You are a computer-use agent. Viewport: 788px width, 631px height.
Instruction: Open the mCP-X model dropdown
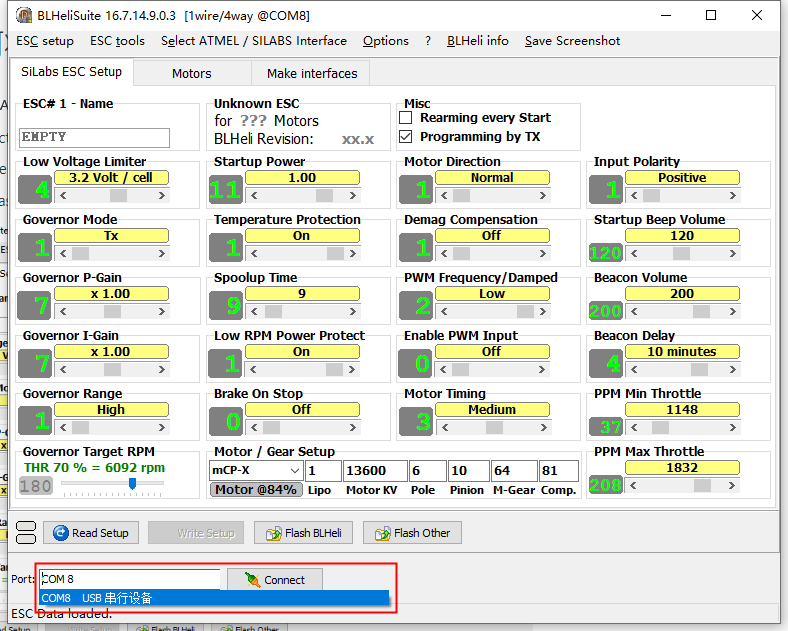[x=294, y=471]
